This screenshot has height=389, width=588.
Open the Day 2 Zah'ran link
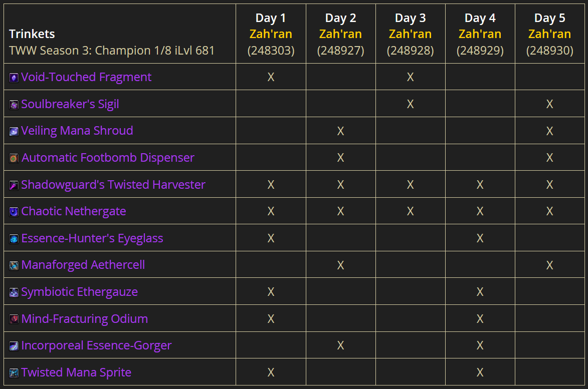pos(340,34)
